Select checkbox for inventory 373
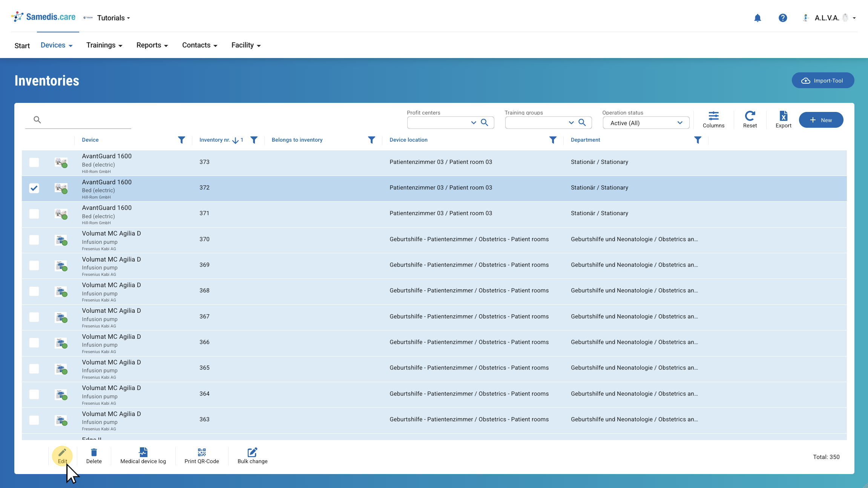Screen dimensions: 868x488 point(34,162)
